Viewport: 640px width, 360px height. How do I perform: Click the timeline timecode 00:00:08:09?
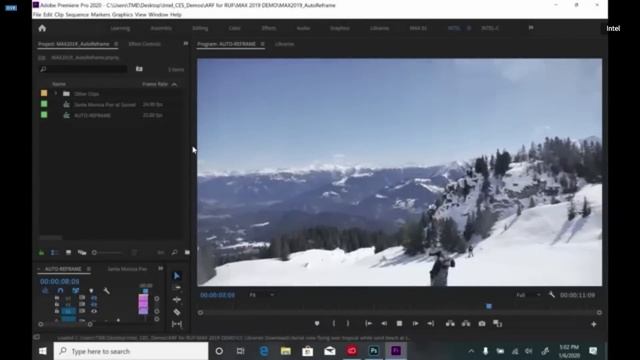click(x=60, y=281)
